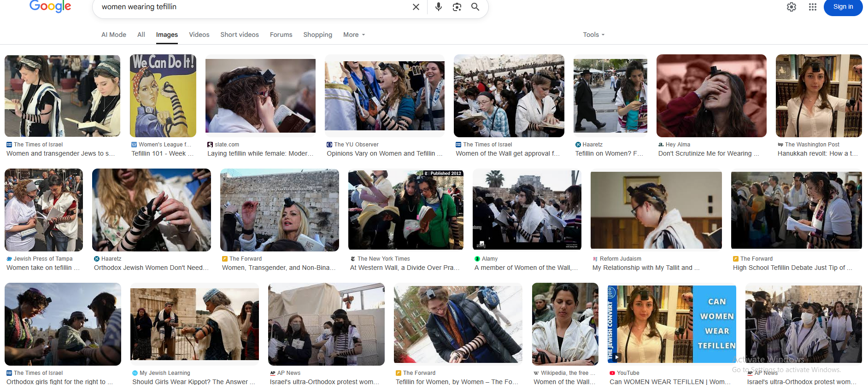Image resolution: width=868 pixels, height=385 pixels.
Task: Click the Sign in button
Action: click(x=843, y=7)
